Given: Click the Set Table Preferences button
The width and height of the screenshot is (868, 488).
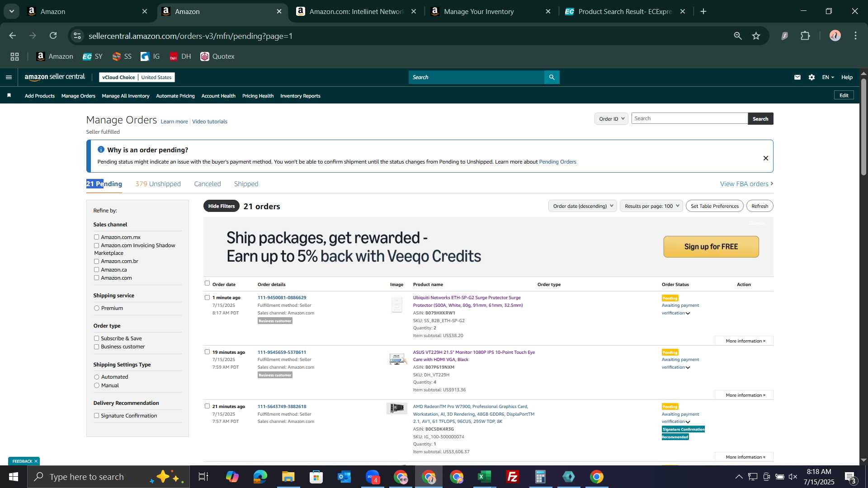Looking at the screenshot, I should coord(715,206).
